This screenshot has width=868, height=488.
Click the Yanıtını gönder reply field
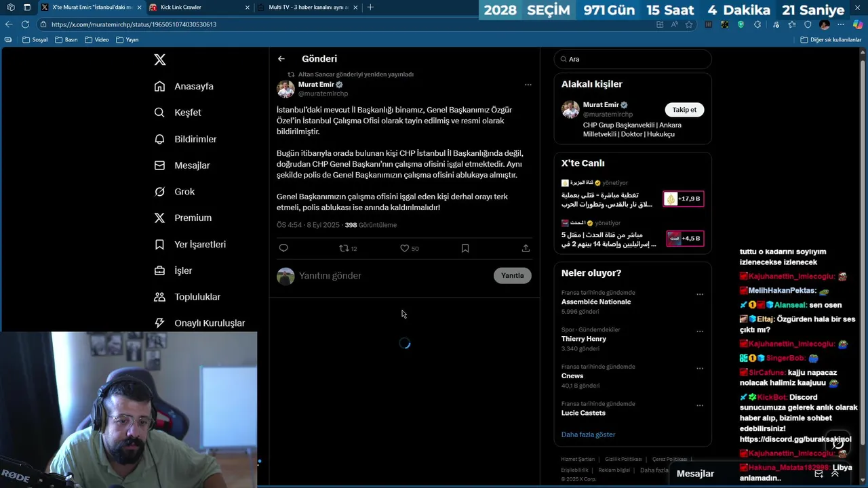click(x=393, y=276)
